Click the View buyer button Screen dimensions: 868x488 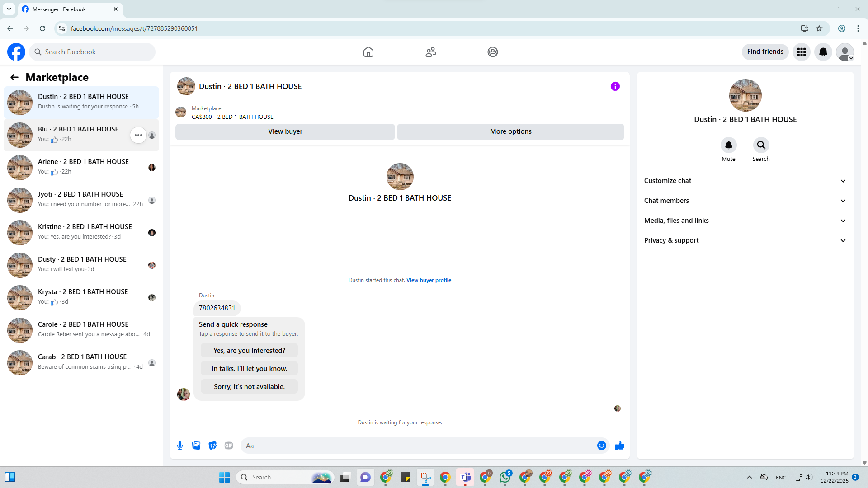pyautogui.click(x=285, y=131)
